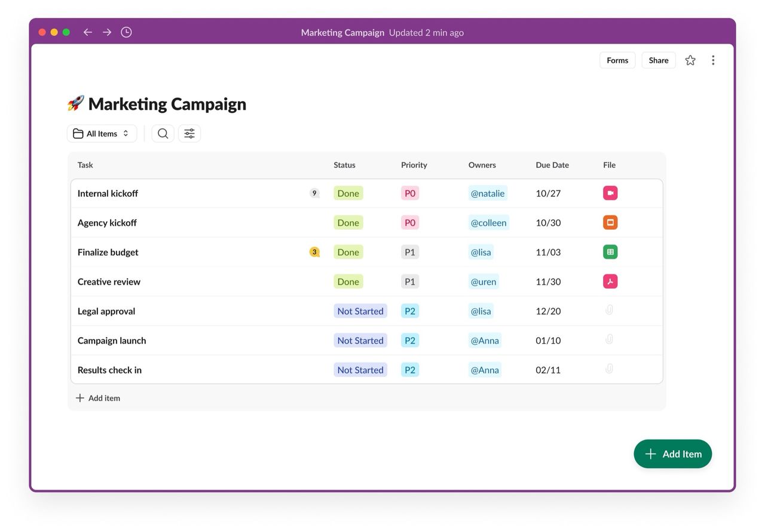765x532 pixels.
Task: Open Internal kickoff video file icon
Action: [x=610, y=193]
